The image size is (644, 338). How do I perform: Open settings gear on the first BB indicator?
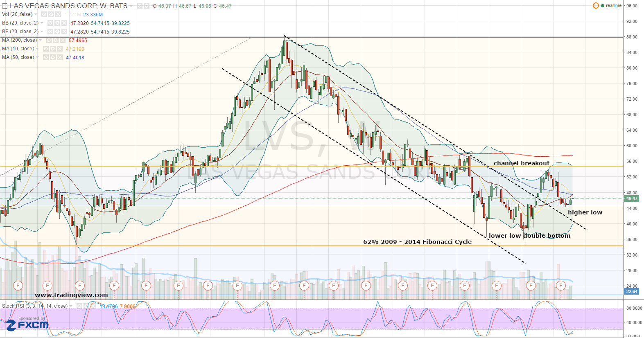(57, 23)
